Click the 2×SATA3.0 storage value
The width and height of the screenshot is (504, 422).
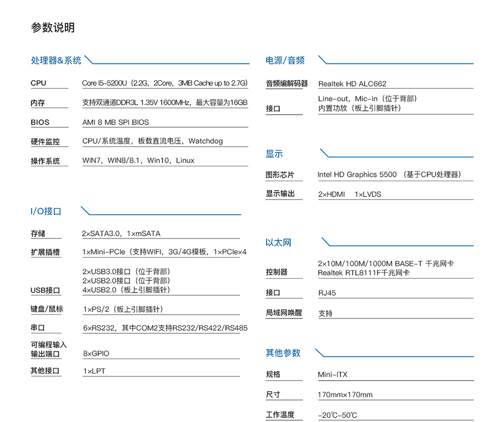pyautogui.click(x=121, y=234)
